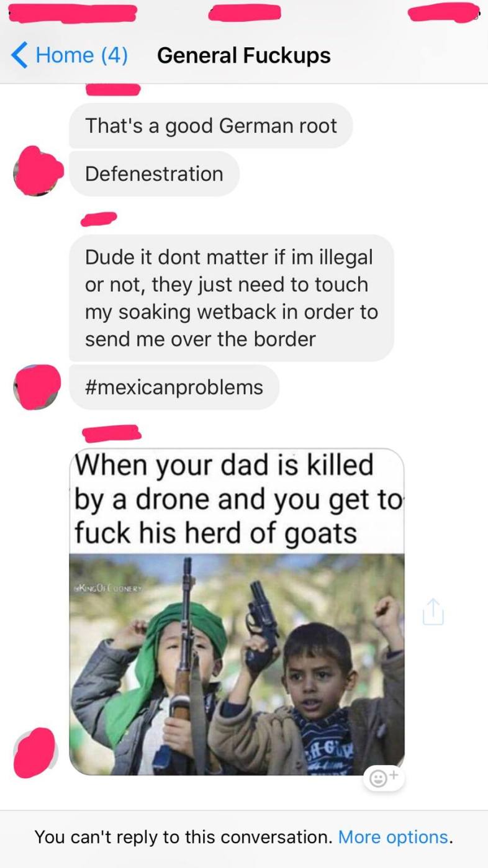Tap the redacted right status bar indicator

[444, 13]
